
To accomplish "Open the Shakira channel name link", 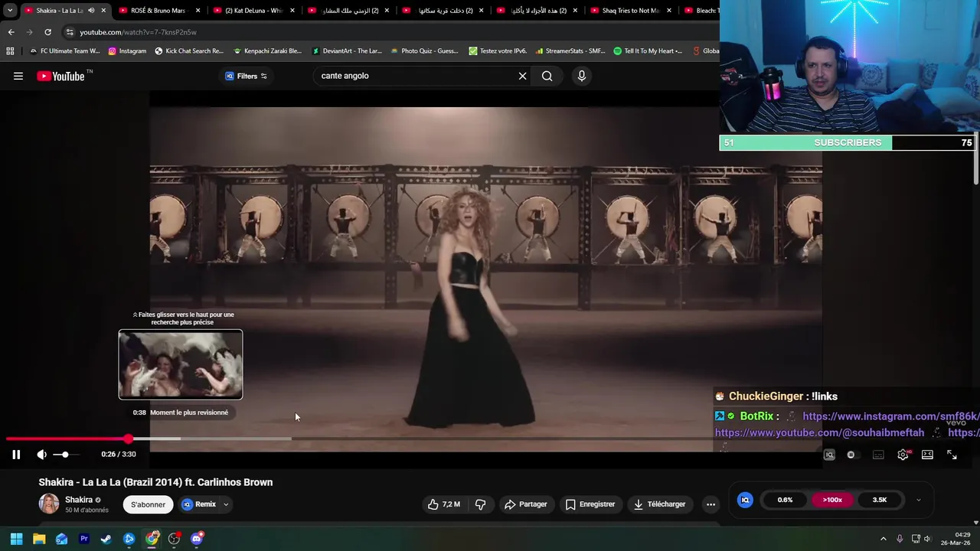I will pos(79,500).
